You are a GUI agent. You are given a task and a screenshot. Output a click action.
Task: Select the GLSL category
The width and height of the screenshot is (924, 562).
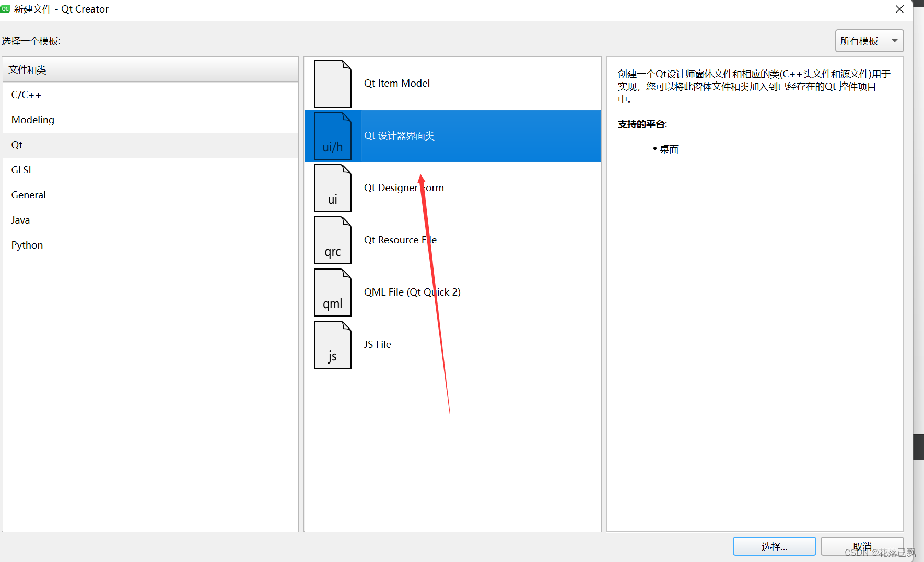[150, 170]
